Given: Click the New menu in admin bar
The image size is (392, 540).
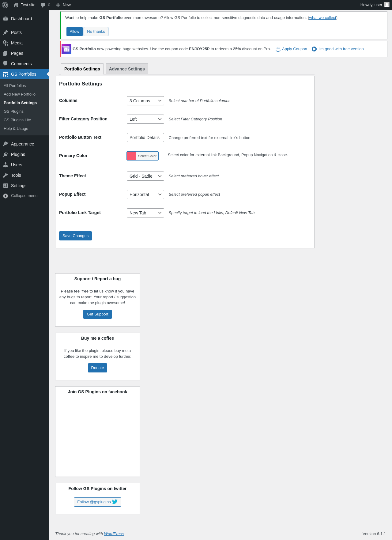Looking at the screenshot, I should (63, 5).
